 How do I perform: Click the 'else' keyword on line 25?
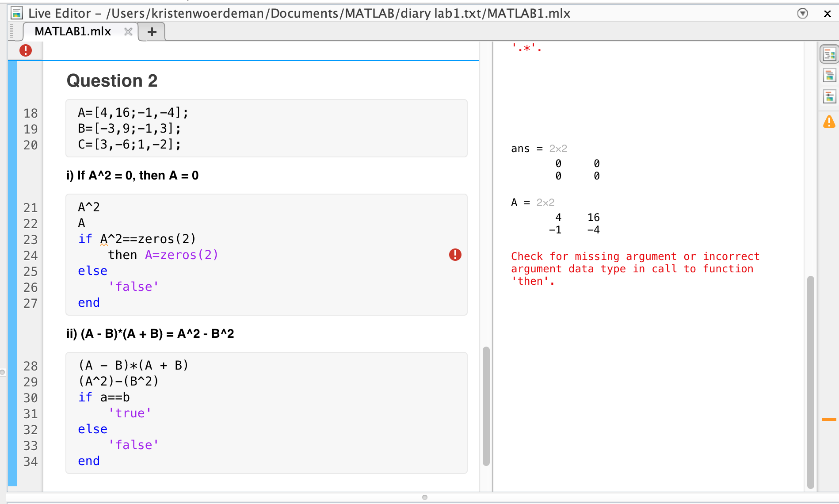(x=93, y=271)
